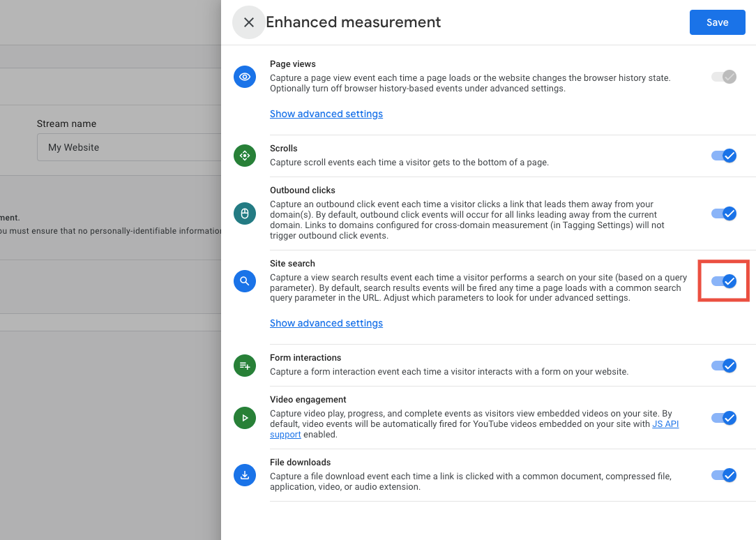Image resolution: width=756 pixels, height=540 pixels.
Task: Show advanced settings under Site search
Action: pyautogui.click(x=326, y=323)
